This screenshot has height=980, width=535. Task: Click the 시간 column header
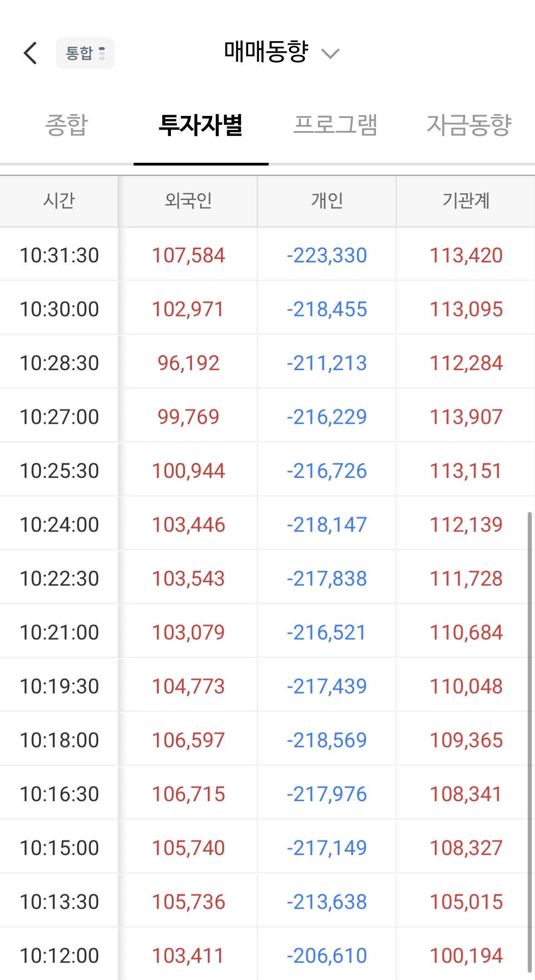[x=59, y=201]
